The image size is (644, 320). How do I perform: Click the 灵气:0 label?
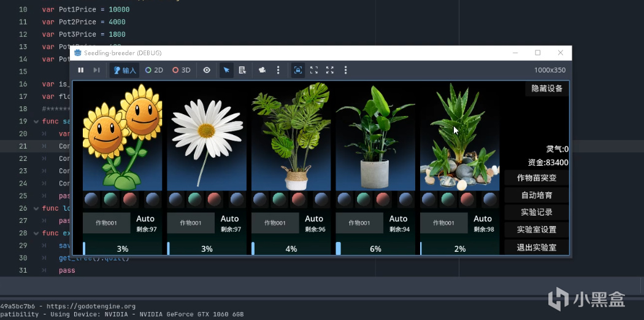click(x=558, y=149)
